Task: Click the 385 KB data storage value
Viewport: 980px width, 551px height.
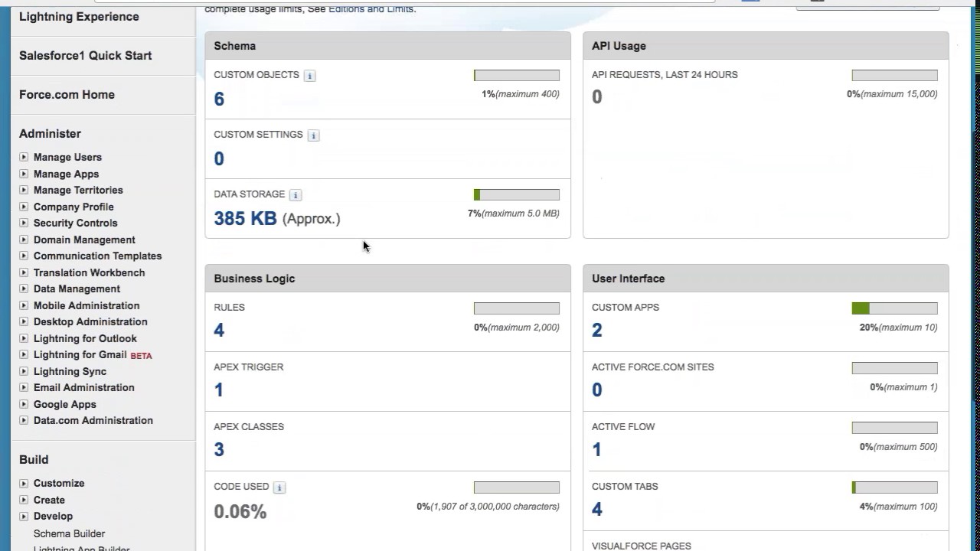Action: 245,219
